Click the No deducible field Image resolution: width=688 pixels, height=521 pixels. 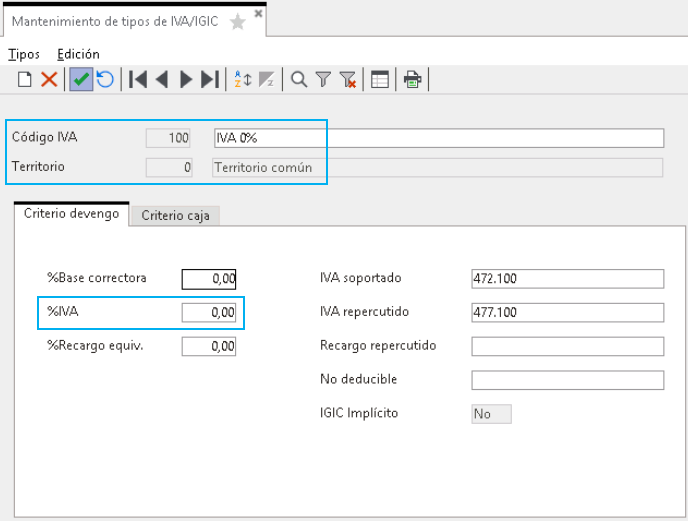click(568, 380)
